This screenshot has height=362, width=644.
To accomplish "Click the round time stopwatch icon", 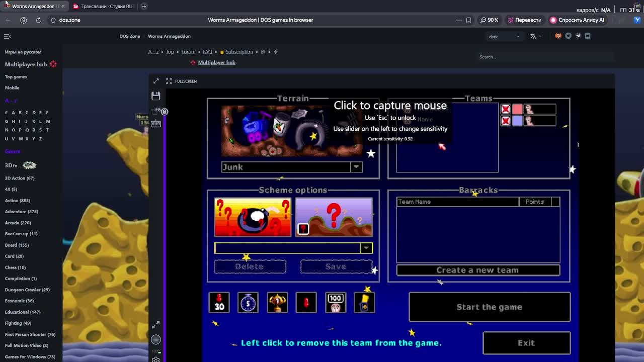I will coord(248,302).
